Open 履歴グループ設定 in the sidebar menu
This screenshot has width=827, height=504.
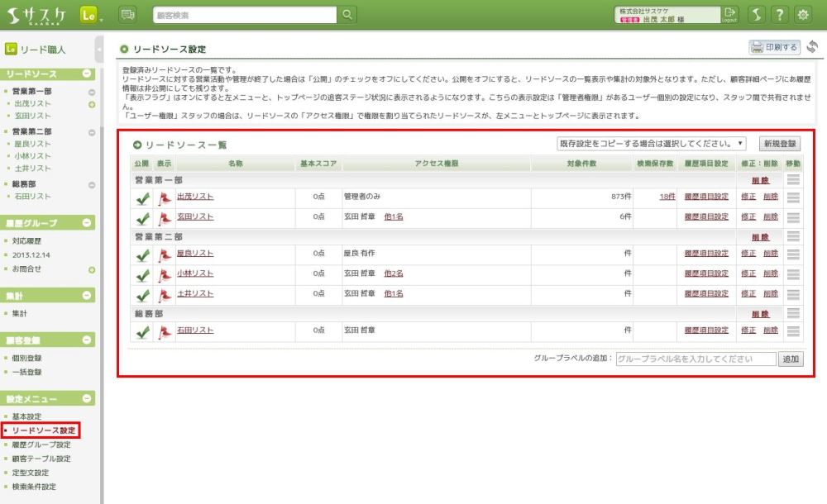47,445
